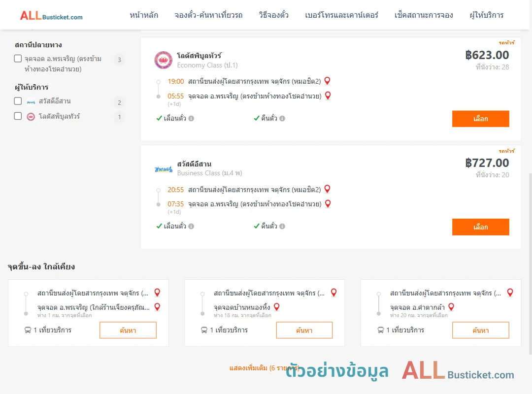The image size is (532, 394).
Task: Click จุดขึ้น-ลง ใกล้เคียง section heading
Action: pos(41,267)
